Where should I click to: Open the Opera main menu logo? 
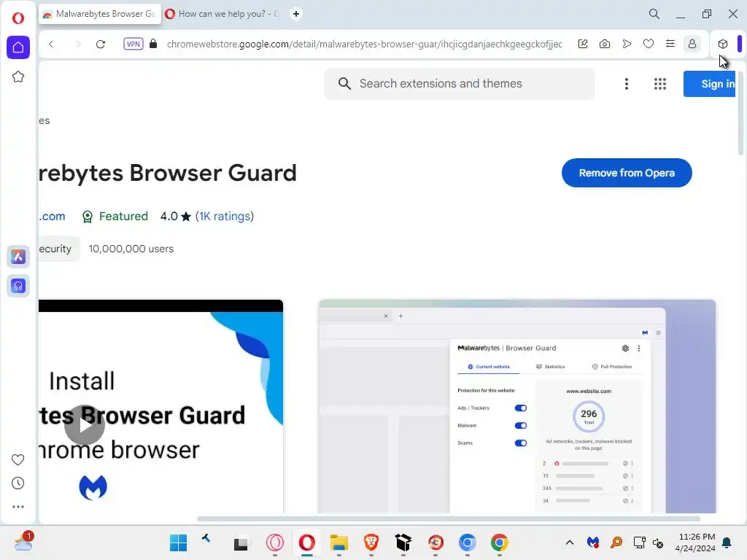18,18
